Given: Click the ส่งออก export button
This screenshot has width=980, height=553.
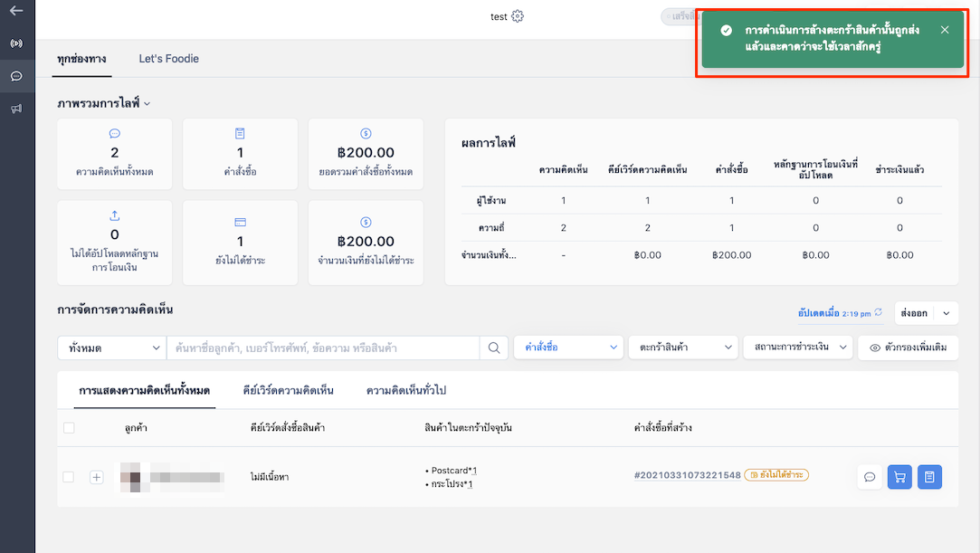Looking at the screenshot, I should [x=914, y=313].
